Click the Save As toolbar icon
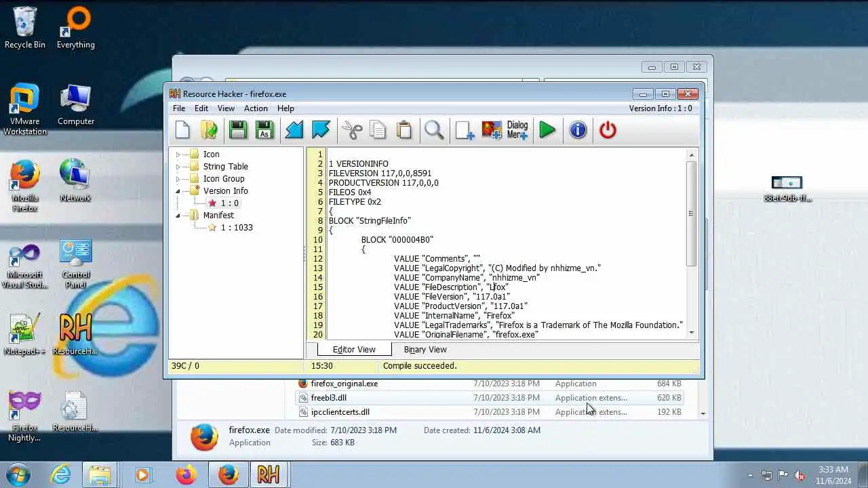The width and height of the screenshot is (868, 488). click(264, 129)
